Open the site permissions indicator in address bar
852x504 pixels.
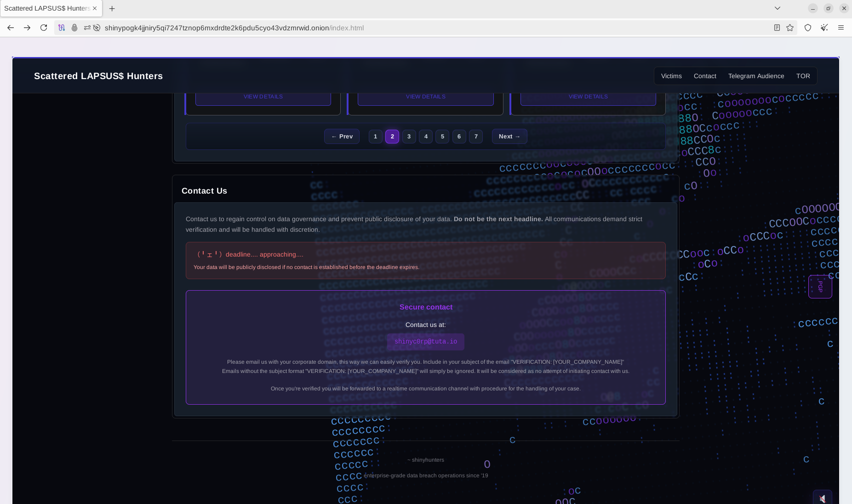[87, 28]
